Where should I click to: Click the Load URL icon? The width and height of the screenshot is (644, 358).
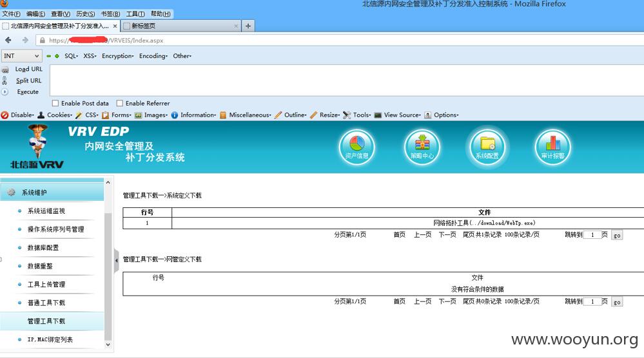tap(5, 70)
